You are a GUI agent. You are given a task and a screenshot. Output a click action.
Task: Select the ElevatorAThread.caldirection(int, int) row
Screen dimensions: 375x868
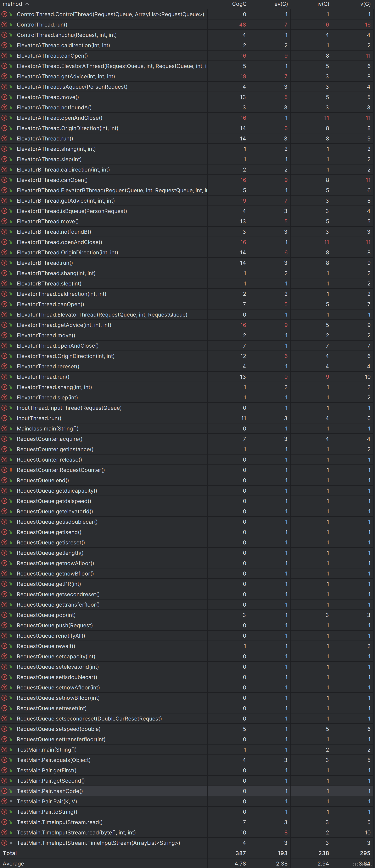pos(187,45)
